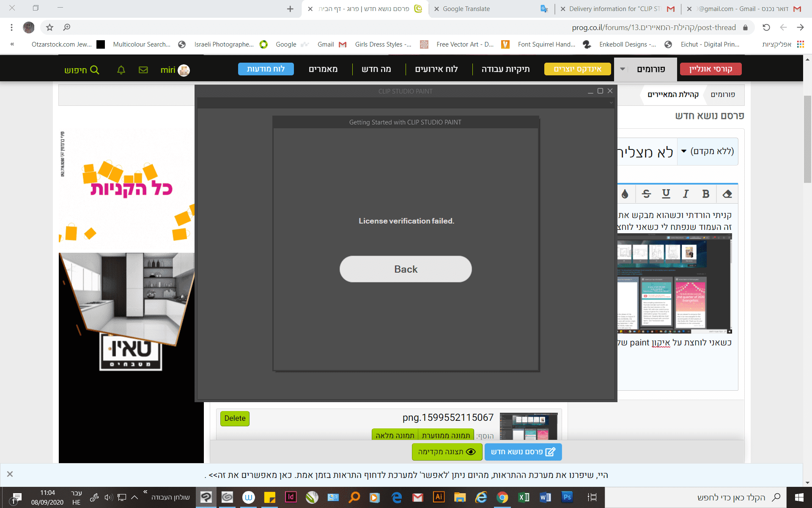
Task: Toggle Underline text formatting
Action: (x=666, y=194)
